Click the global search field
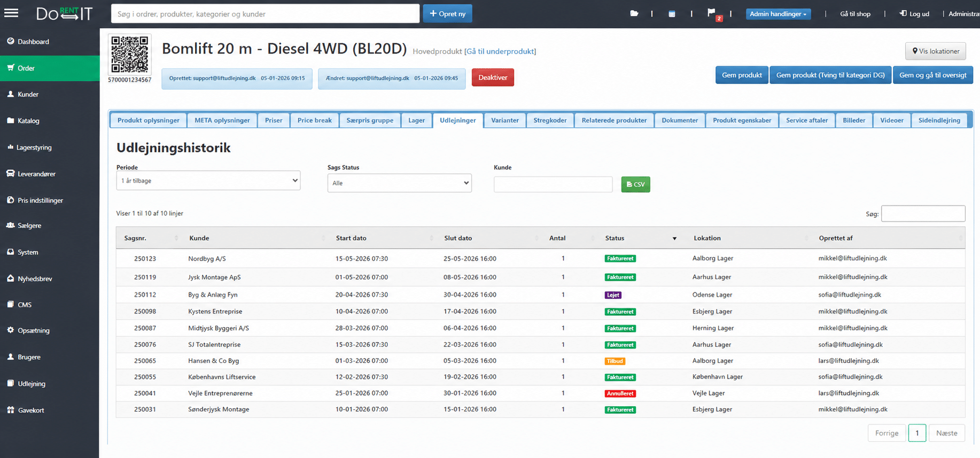This screenshot has height=458, width=980. click(265, 14)
